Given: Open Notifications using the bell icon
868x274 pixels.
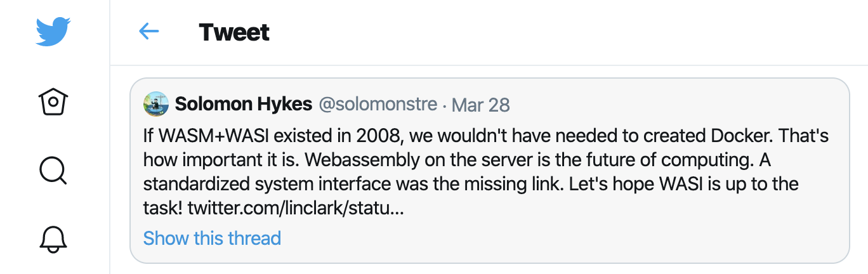Looking at the screenshot, I should pos(53,239).
